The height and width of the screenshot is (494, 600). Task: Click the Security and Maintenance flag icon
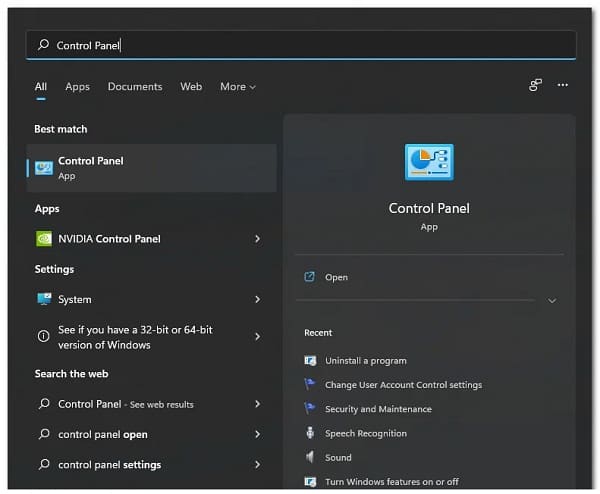[310, 408]
